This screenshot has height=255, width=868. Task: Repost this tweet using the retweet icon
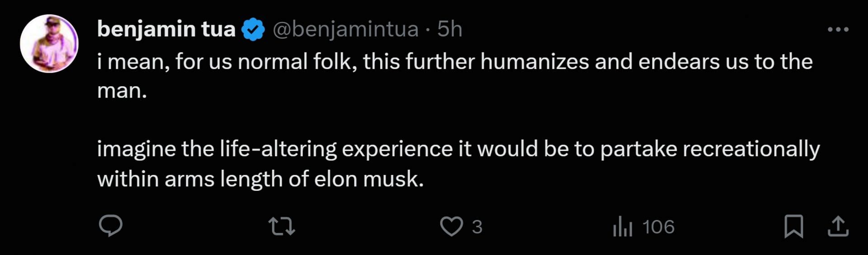click(282, 226)
